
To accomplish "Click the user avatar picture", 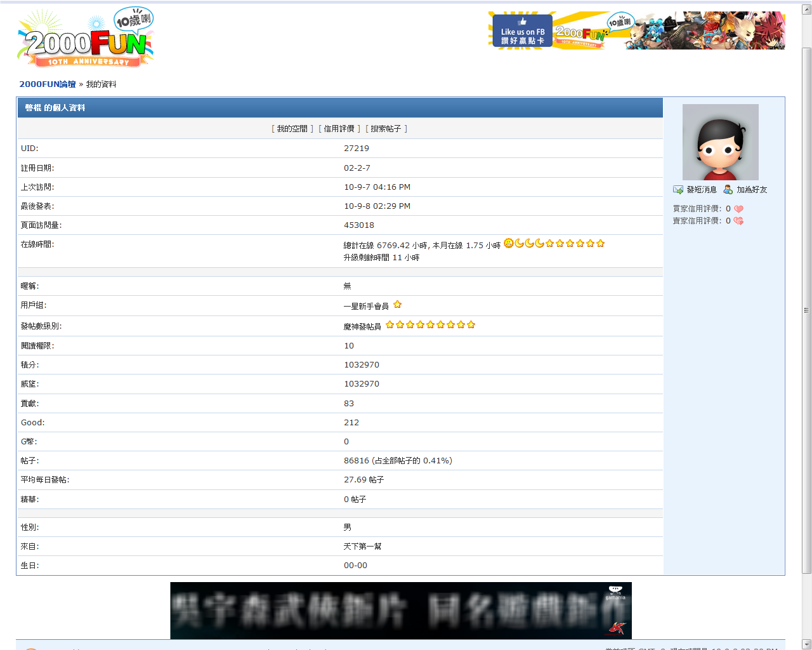I will tap(720, 142).
